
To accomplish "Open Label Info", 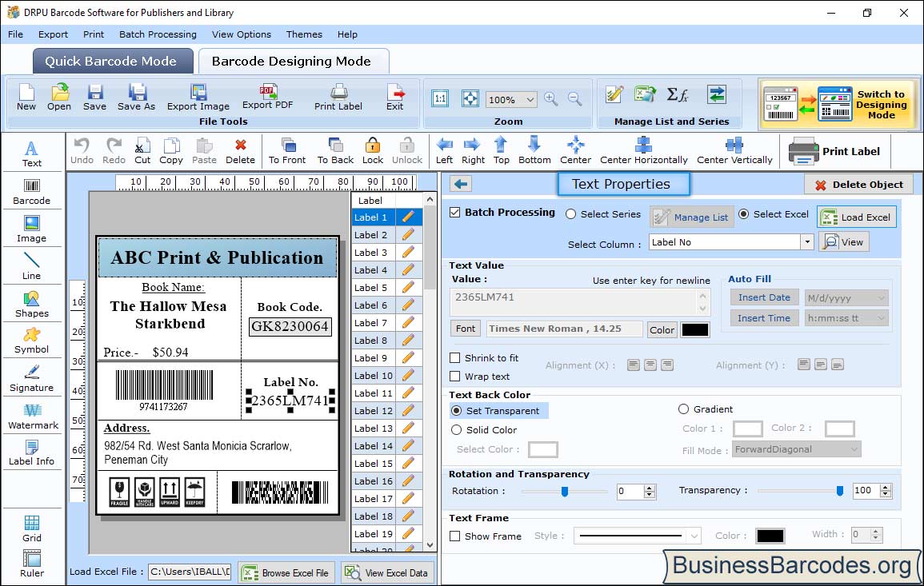I will pos(32,453).
